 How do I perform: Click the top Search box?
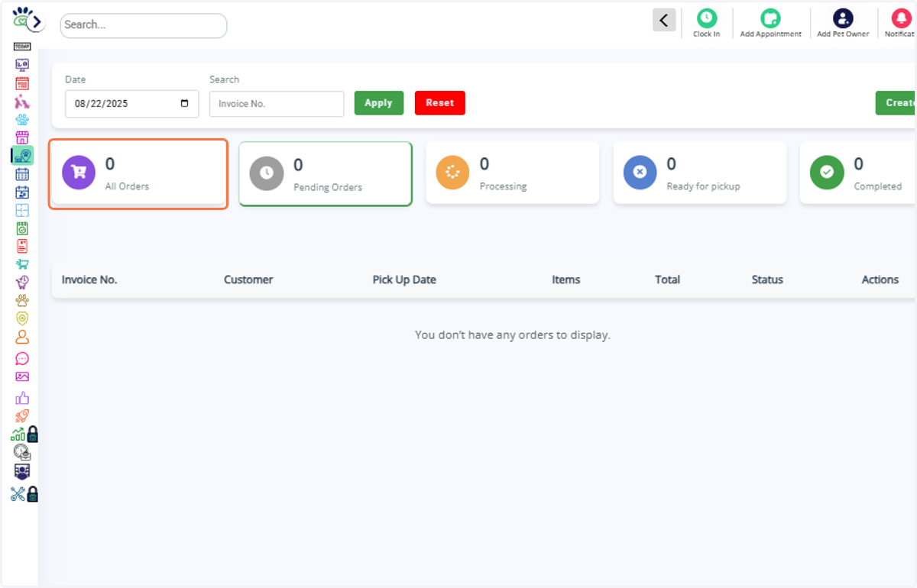click(x=144, y=25)
